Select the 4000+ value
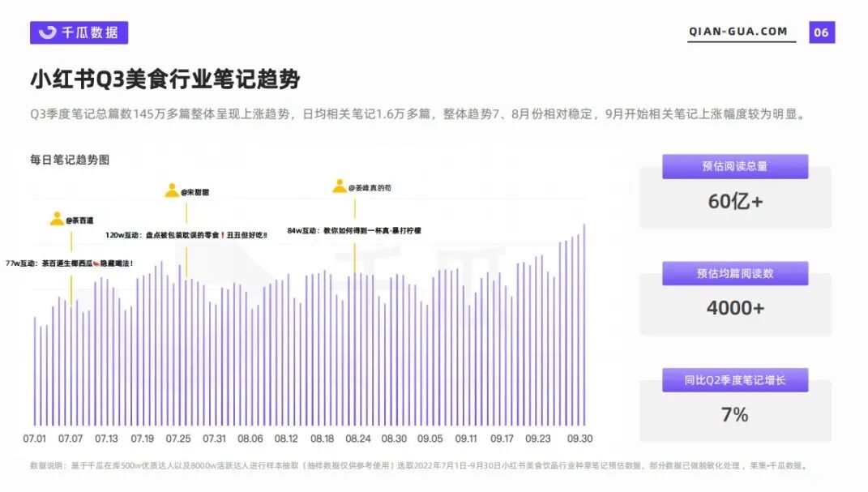The image size is (868, 492). coord(735,308)
